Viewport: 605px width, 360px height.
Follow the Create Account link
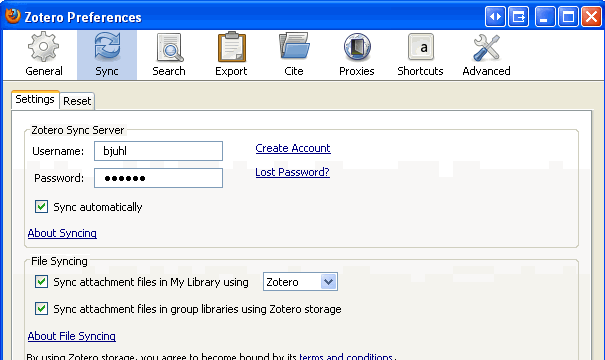coord(293,148)
